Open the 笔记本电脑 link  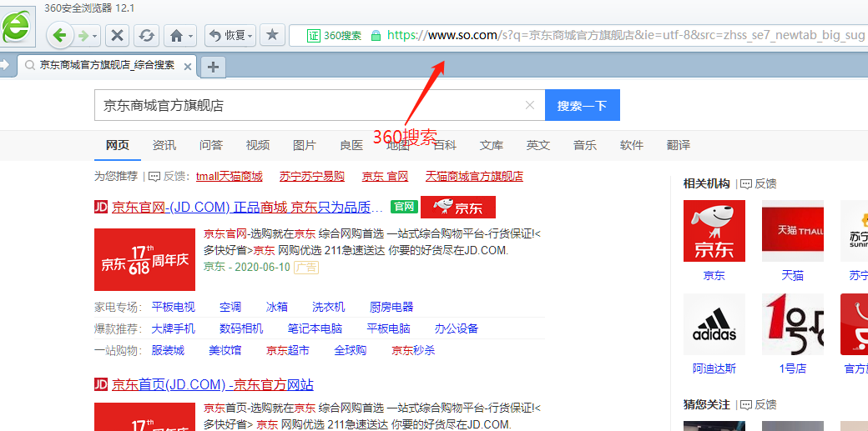click(x=315, y=328)
